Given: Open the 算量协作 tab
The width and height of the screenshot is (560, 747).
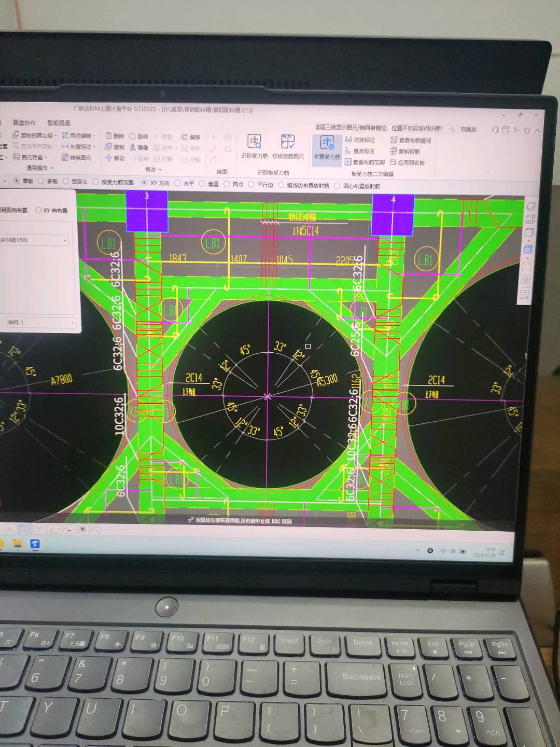Looking at the screenshot, I should pyautogui.click(x=24, y=122).
